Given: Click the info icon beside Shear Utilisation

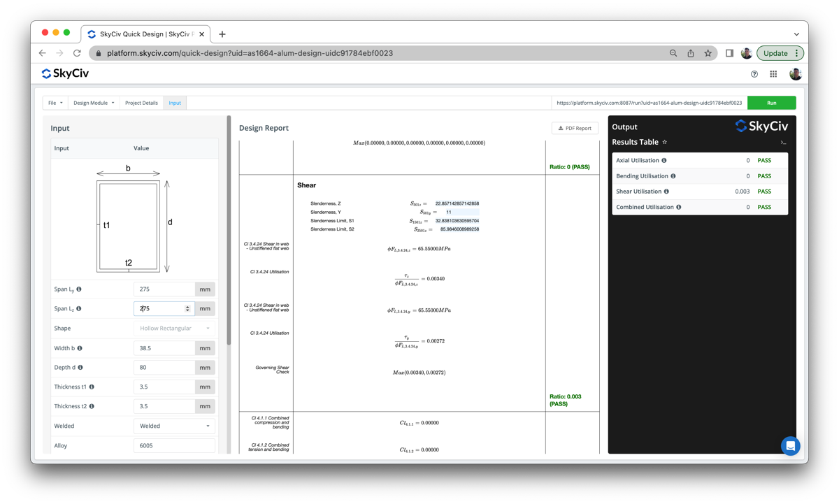Looking at the screenshot, I should tap(666, 192).
